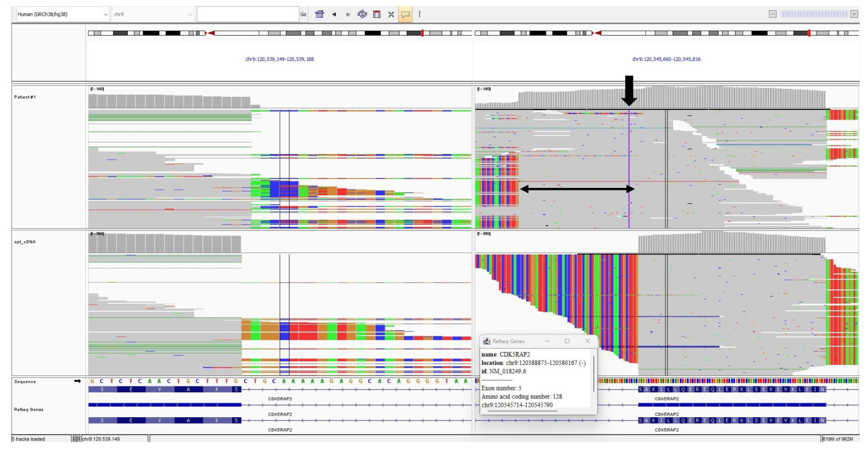
Task: Click resize tracks to fit icon
Action: pyautogui.click(x=391, y=14)
